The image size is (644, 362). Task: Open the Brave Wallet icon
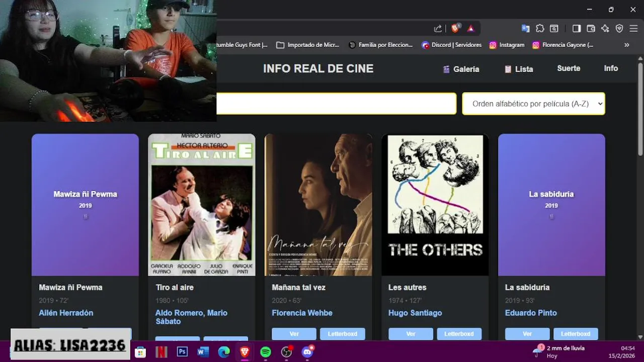point(591,29)
